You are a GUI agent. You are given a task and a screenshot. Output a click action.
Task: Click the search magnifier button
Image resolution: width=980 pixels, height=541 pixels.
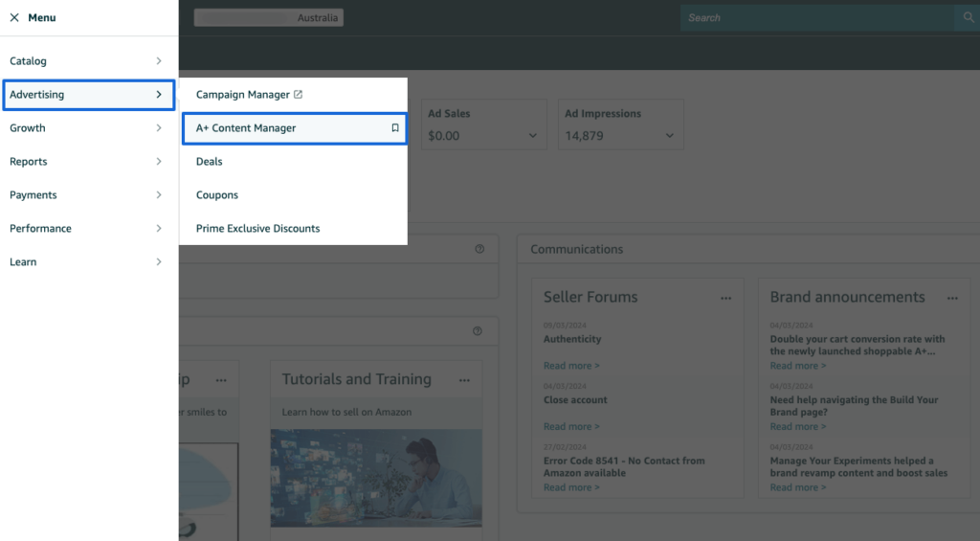(x=969, y=17)
